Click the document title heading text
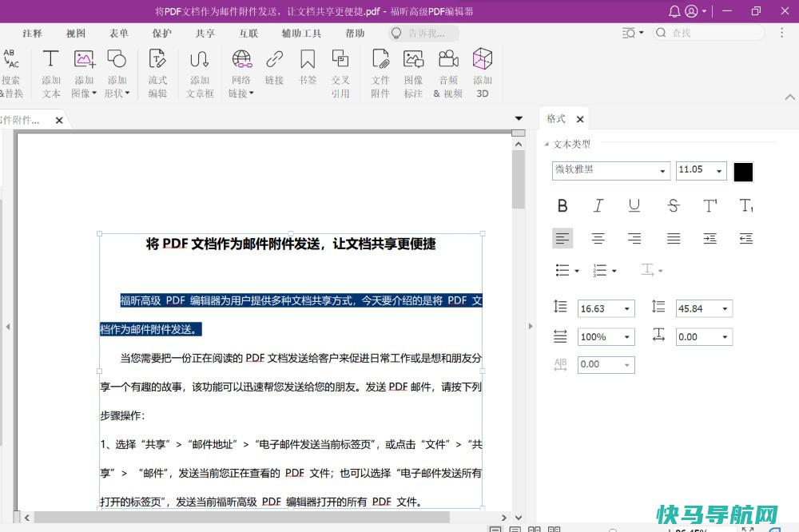The image size is (799, 532). [291, 244]
